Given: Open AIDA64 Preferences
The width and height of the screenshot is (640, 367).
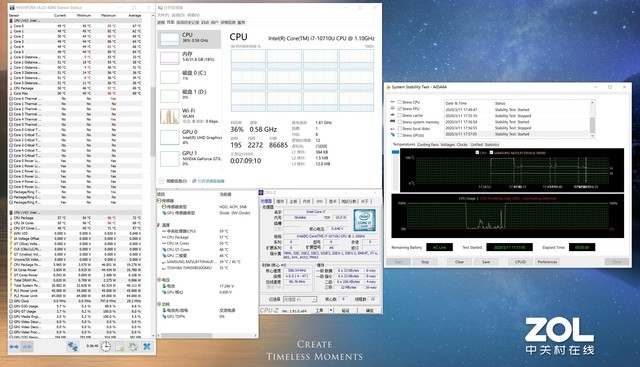Looking at the screenshot, I should coord(547,262).
